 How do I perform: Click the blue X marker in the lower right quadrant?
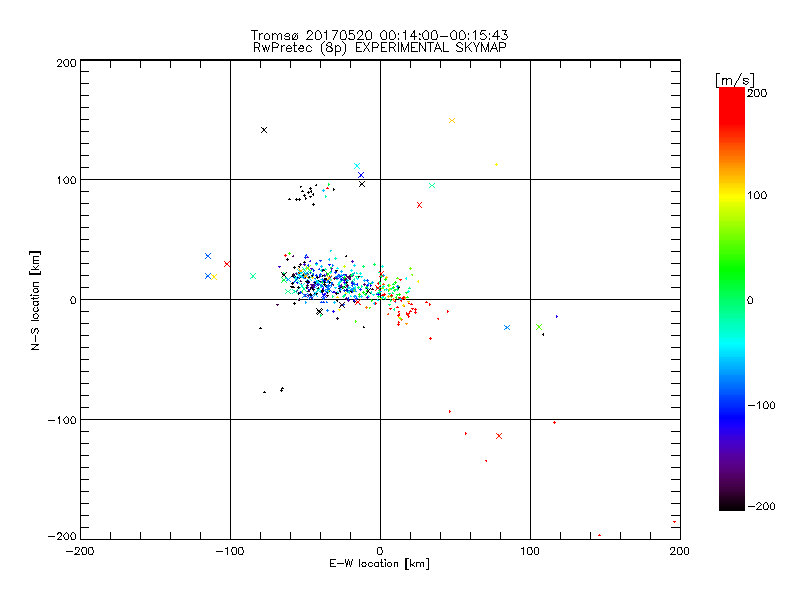point(507,328)
